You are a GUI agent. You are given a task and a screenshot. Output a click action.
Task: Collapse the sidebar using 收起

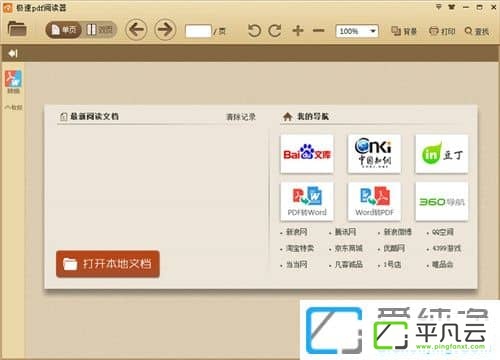[x=13, y=107]
